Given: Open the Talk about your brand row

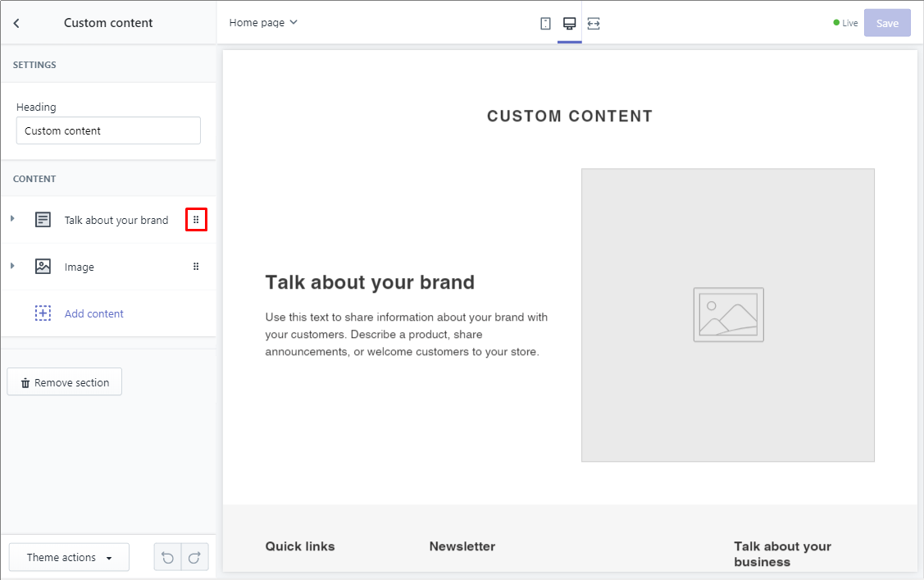Looking at the screenshot, I should pos(108,220).
